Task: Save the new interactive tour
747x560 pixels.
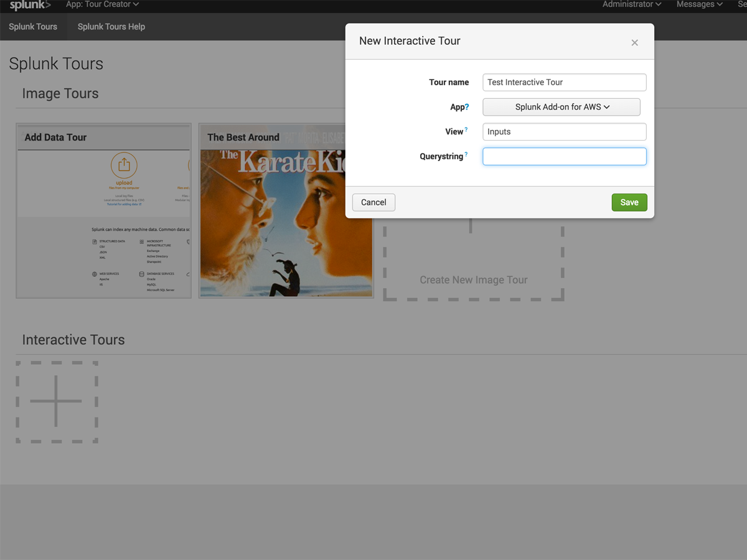Action: click(629, 202)
